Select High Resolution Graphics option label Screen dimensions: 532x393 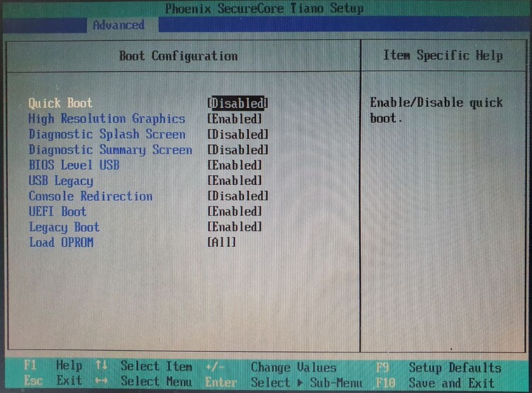point(107,118)
